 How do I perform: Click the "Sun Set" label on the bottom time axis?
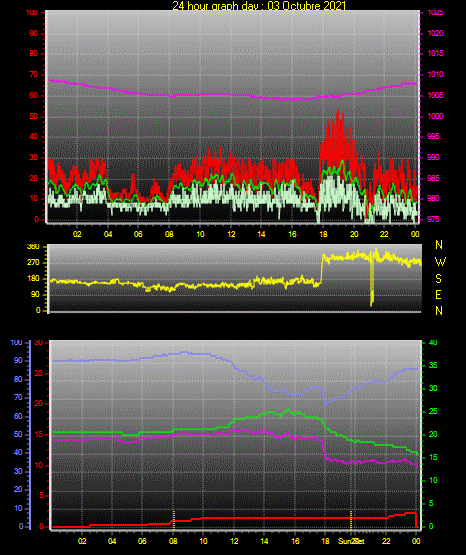coord(351,541)
